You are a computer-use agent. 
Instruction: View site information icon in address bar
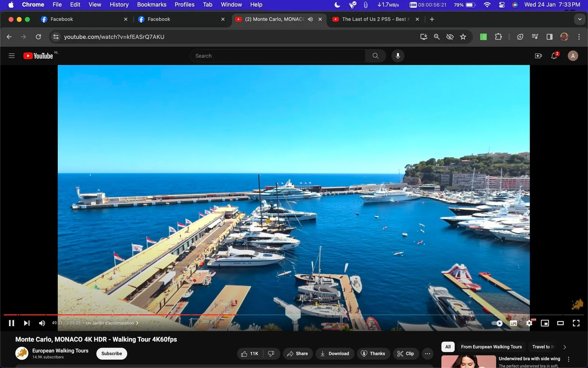[56, 37]
